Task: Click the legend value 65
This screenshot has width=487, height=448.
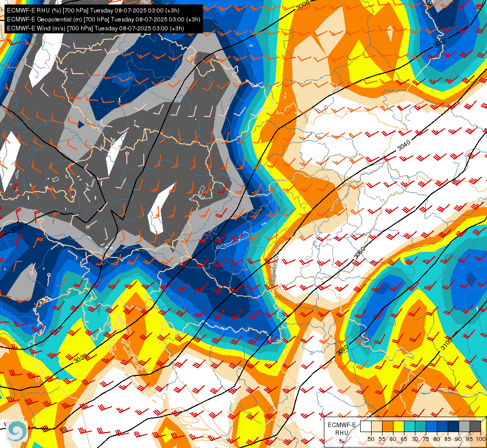Action: point(404,439)
